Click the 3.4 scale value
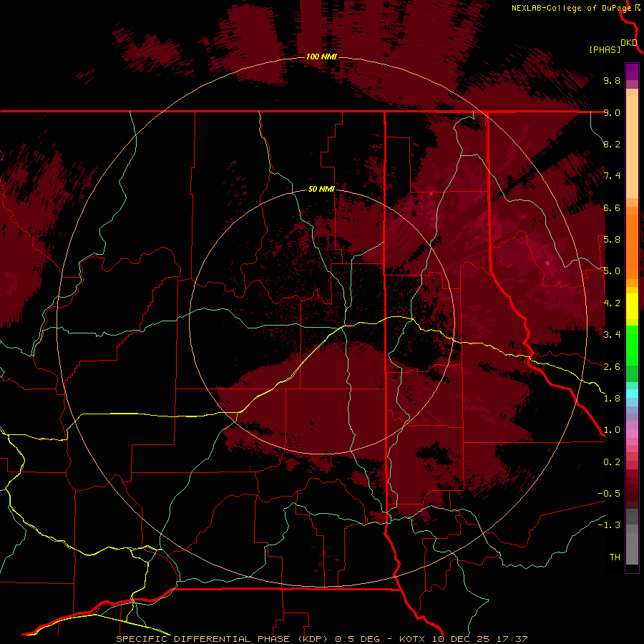Viewport: 644px width, 644px height. (x=612, y=335)
